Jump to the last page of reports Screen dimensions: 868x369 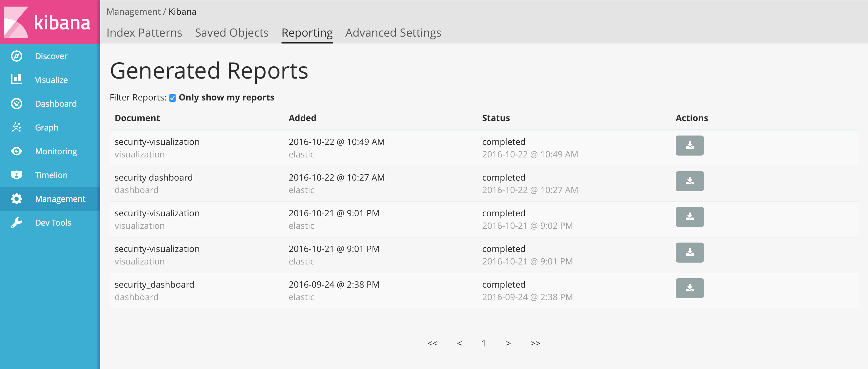(x=535, y=343)
